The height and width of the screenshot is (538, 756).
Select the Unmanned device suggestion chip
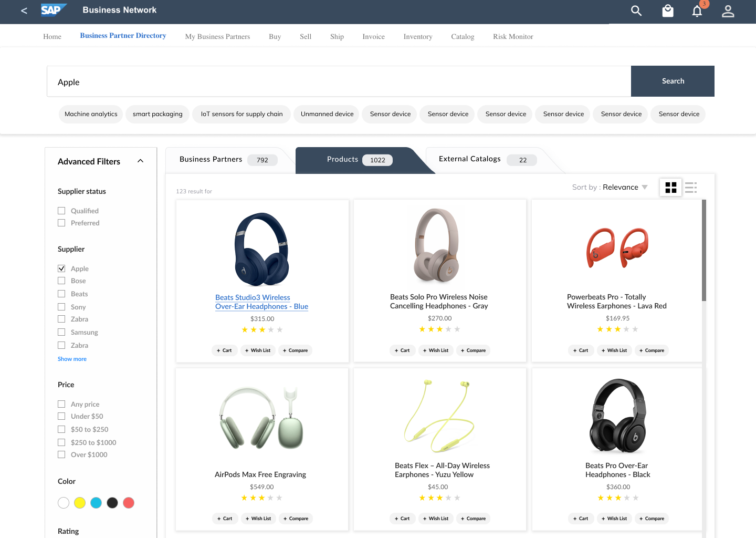[327, 114]
